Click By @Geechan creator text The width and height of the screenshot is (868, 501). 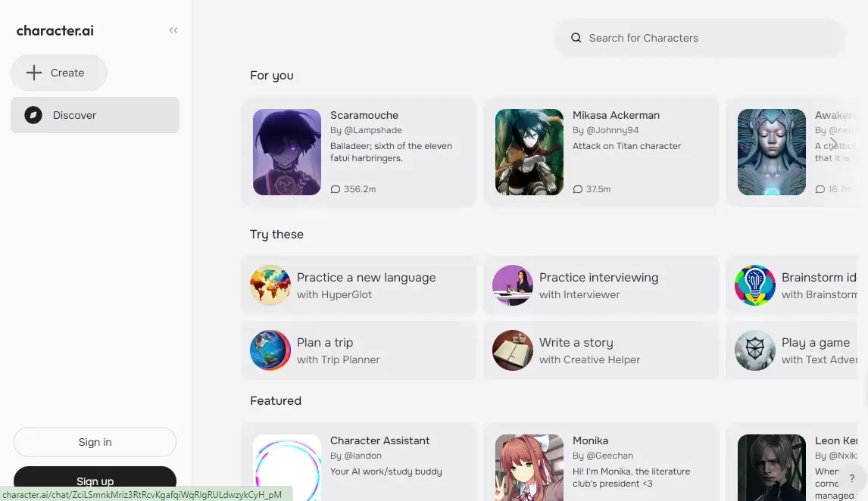[603, 456]
